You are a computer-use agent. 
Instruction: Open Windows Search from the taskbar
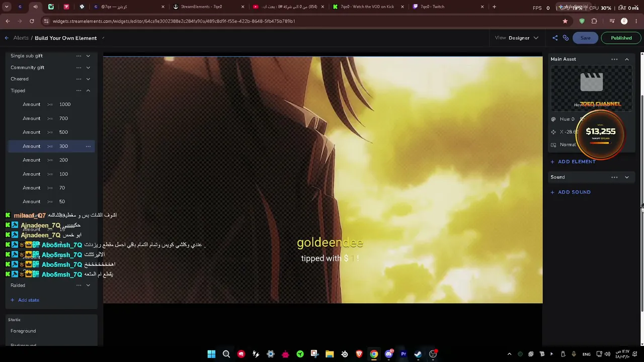(226, 354)
